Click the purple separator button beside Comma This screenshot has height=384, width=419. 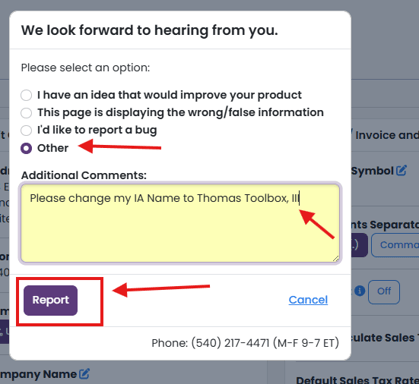(359, 245)
